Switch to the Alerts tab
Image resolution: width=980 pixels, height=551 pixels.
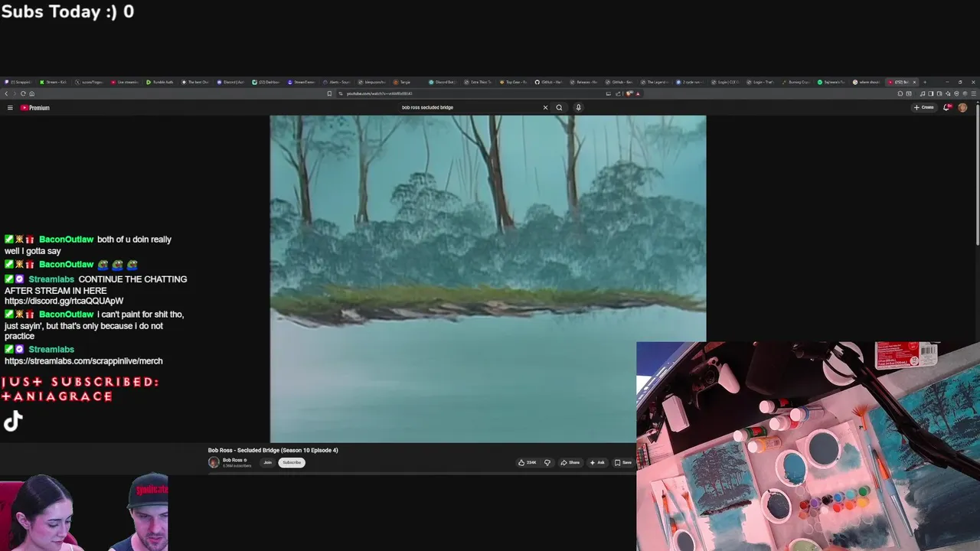(338, 82)
